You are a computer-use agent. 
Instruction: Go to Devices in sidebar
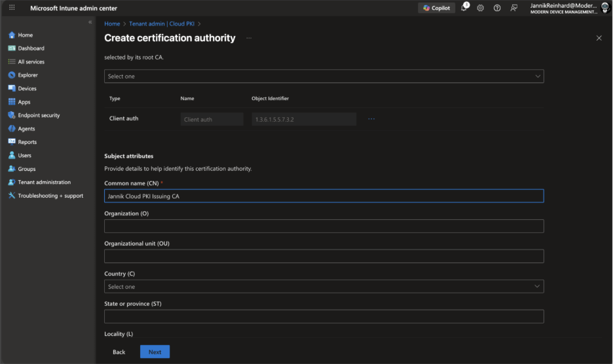(x=27, y=88)
